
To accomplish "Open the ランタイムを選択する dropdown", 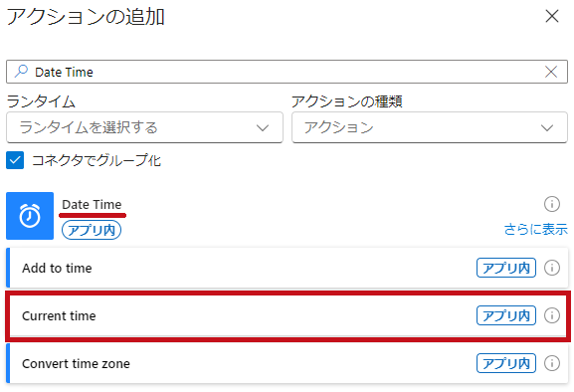I will [x=144, y=127].
